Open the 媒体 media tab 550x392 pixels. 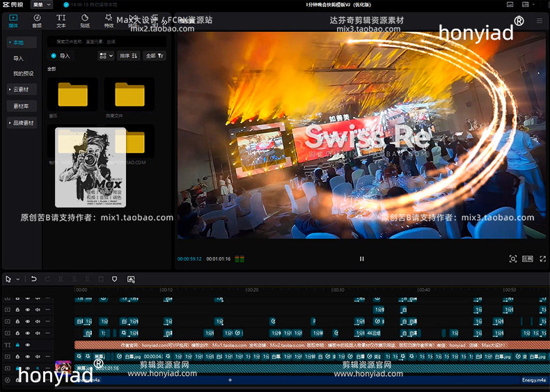coord(13,21)
